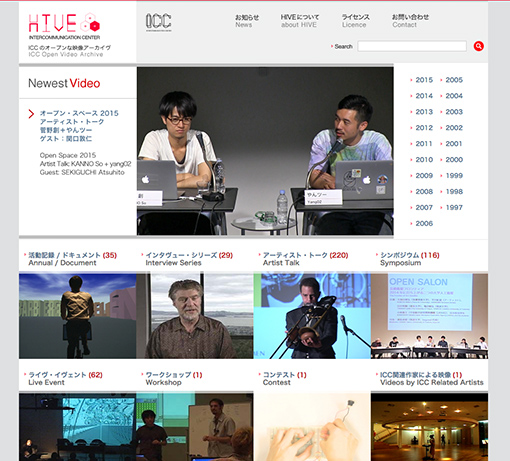Play the newest video with two speakers
This screenshot has height=461, width=510.
click(x=265, y=151)
